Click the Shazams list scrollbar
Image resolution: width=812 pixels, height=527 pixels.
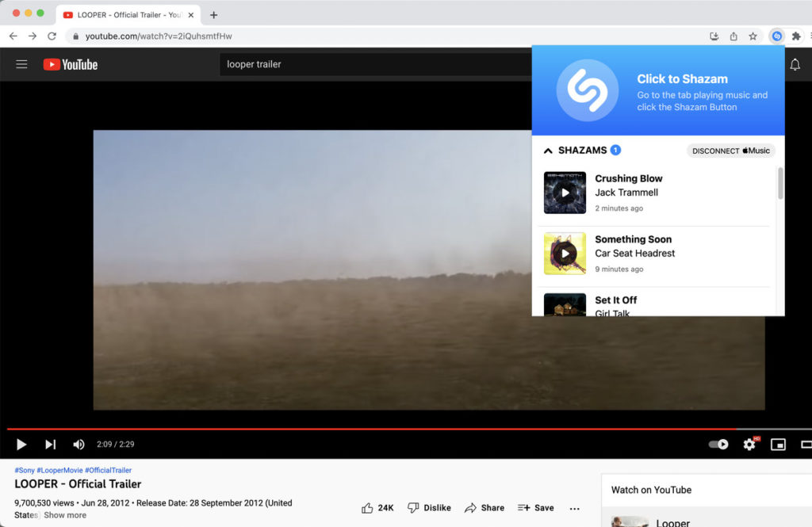[x=780, y=183]
